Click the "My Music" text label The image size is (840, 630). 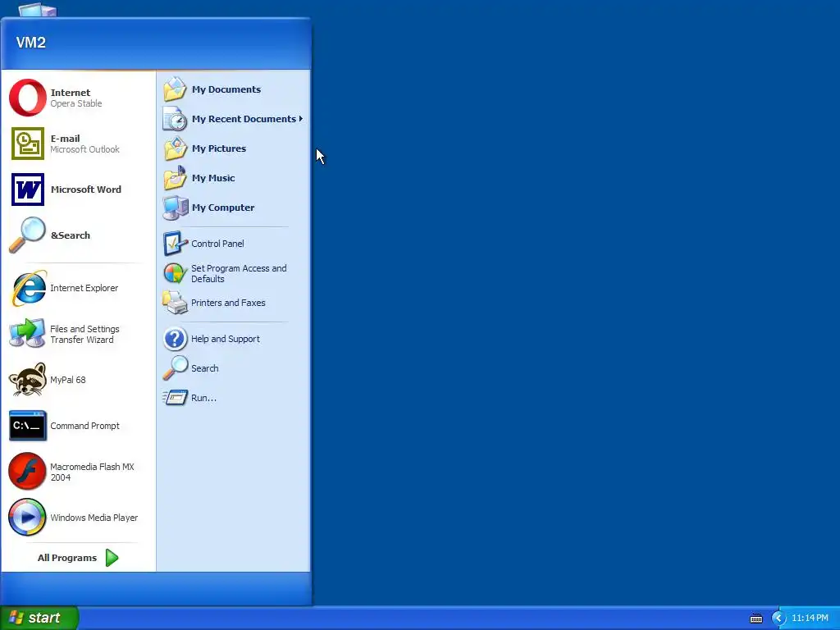coord(213,178)
